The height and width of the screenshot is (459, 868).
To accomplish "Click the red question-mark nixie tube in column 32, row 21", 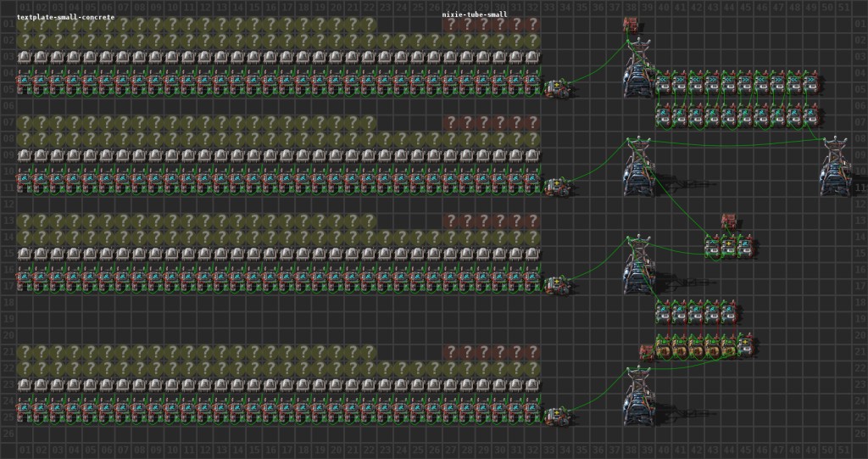I will 531,351.
